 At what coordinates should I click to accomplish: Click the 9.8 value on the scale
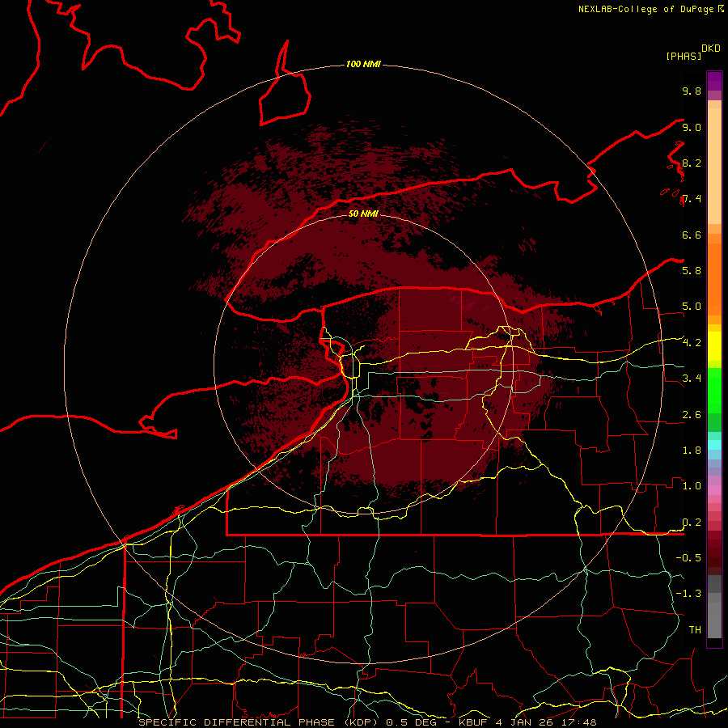(x=692, y=91)
